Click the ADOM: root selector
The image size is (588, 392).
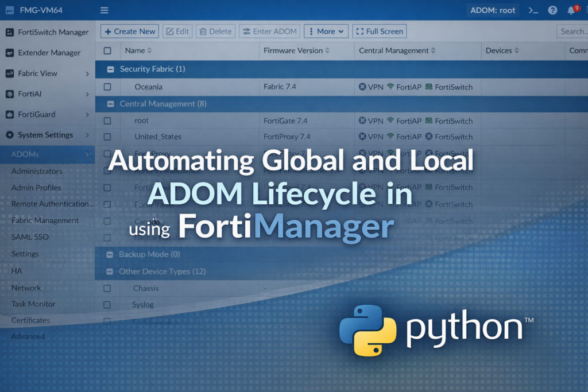click(493, 10)
